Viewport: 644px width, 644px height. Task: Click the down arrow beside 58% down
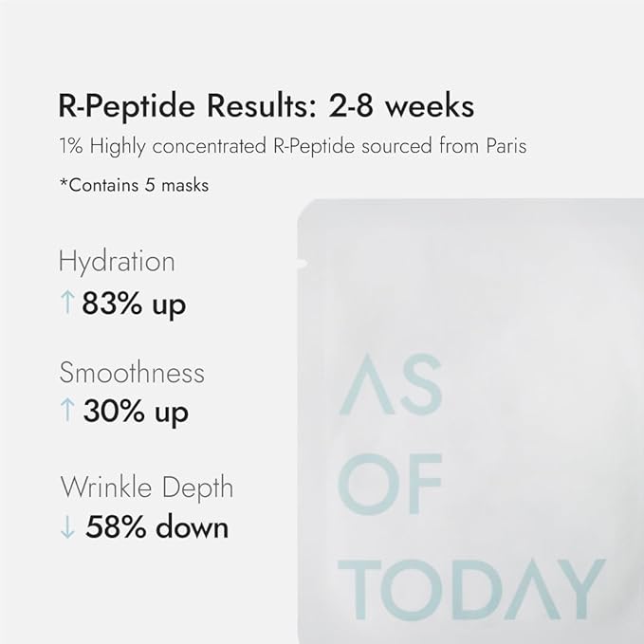[x=66, y=526]
